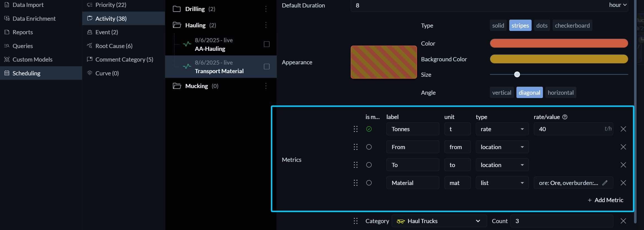Image resolution: width=644 pixels, height=230 pixels.
Task: Set the stripe angle to vertical
Action: pos(502,92)
